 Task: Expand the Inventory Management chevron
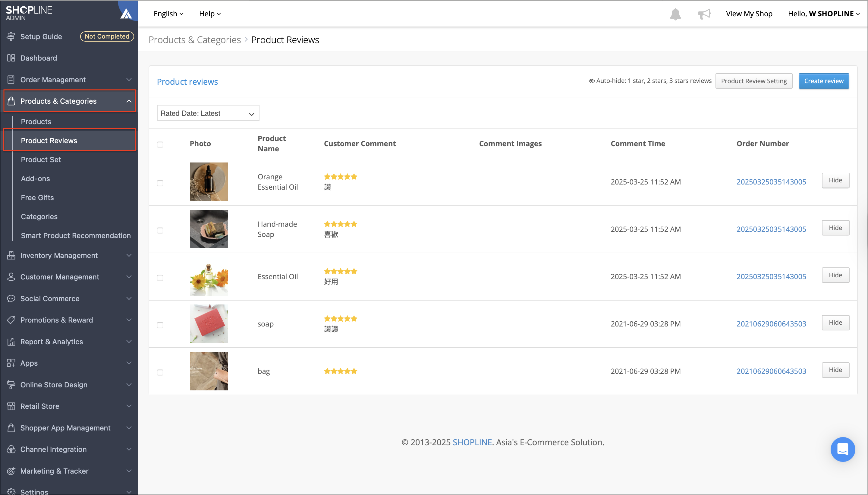(x=129, y=255)
